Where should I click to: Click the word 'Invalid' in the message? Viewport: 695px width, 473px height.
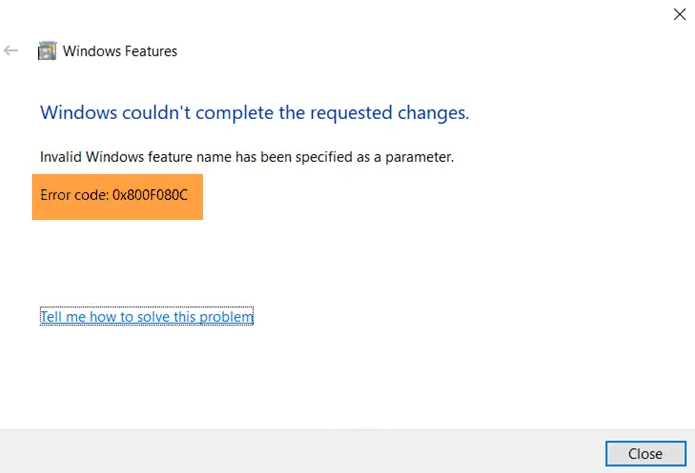pos(59,157)
